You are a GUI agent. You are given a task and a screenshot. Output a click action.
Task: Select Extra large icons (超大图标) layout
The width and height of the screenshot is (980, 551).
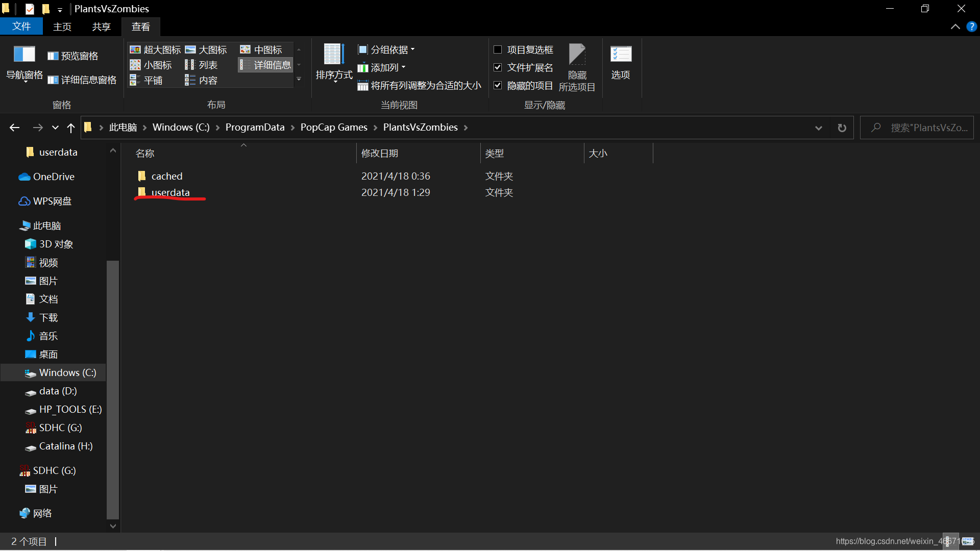155,49
